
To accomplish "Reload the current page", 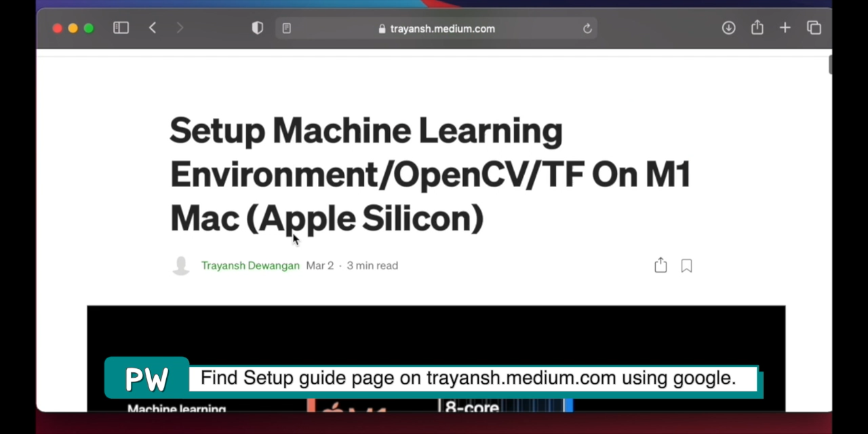I will click(x=587, y=28).
